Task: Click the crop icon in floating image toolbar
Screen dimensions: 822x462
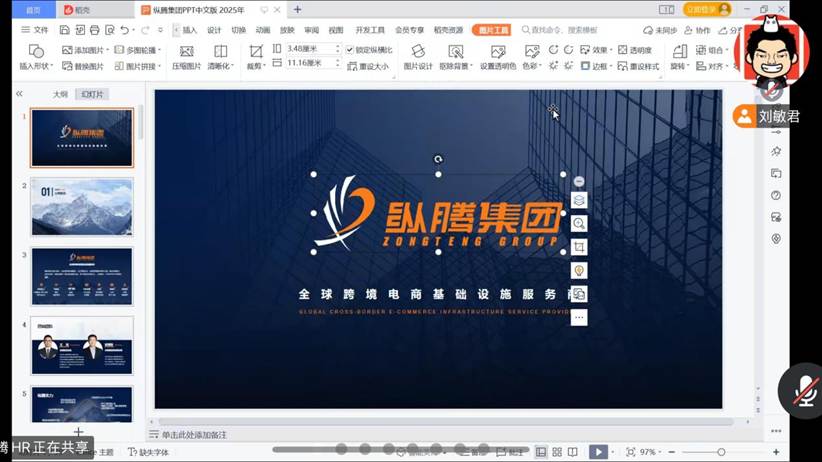Action: tap(579, 247)
